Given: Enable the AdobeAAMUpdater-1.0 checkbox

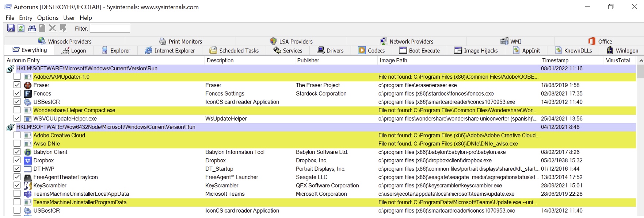Looking at the screenshot, I should [17, 77].
